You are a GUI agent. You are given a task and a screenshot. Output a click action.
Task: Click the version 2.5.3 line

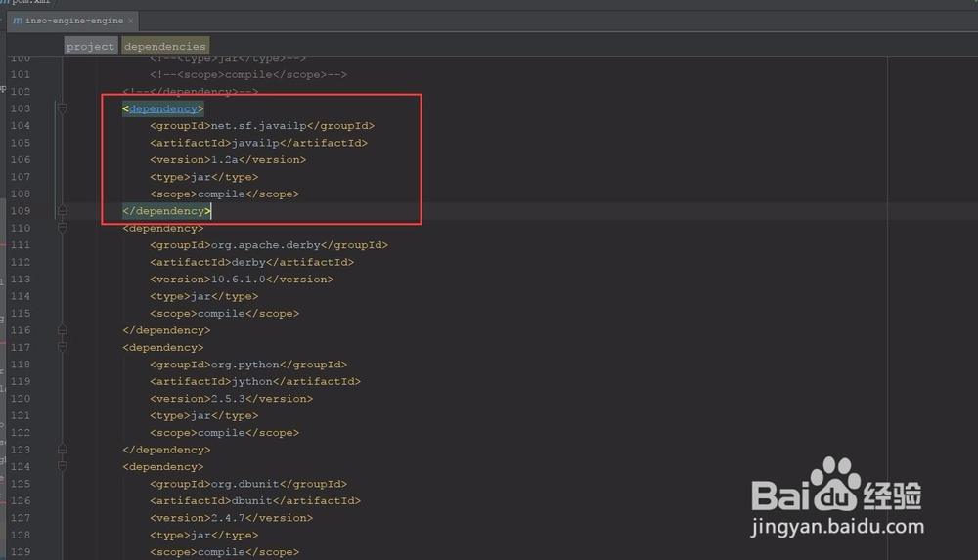pyautogui.click(x=231, y=399)
